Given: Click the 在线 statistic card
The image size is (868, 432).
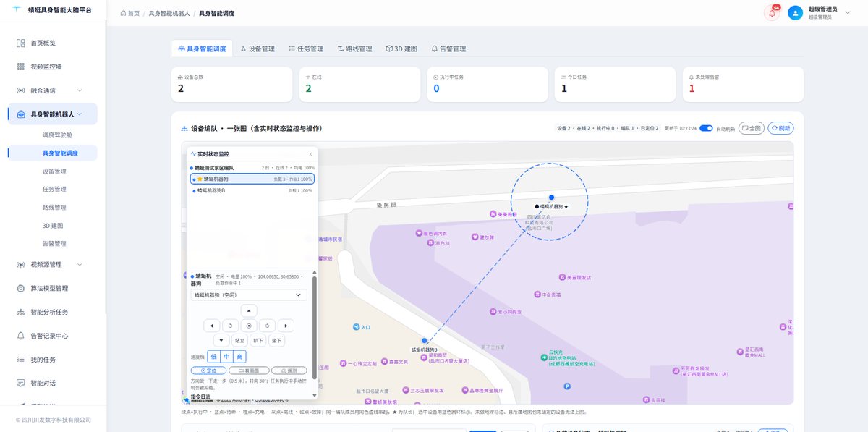Looking at the screenshot, I should click(359, 84).
